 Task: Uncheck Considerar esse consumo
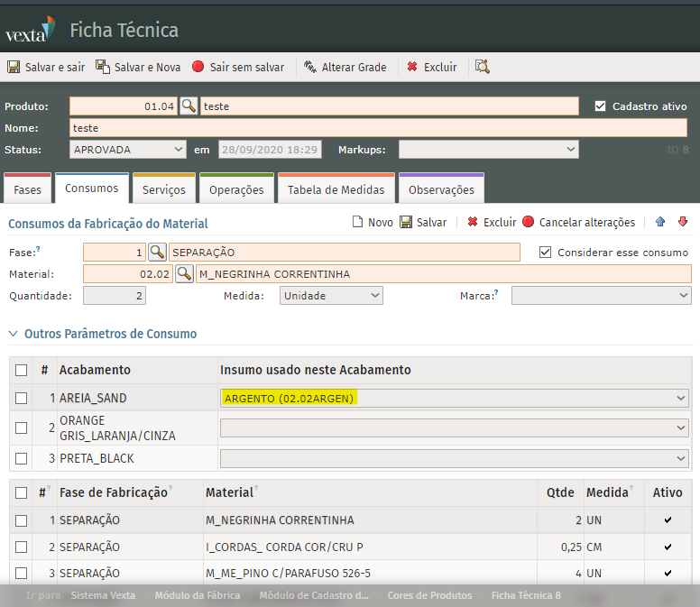pos(545,253)
